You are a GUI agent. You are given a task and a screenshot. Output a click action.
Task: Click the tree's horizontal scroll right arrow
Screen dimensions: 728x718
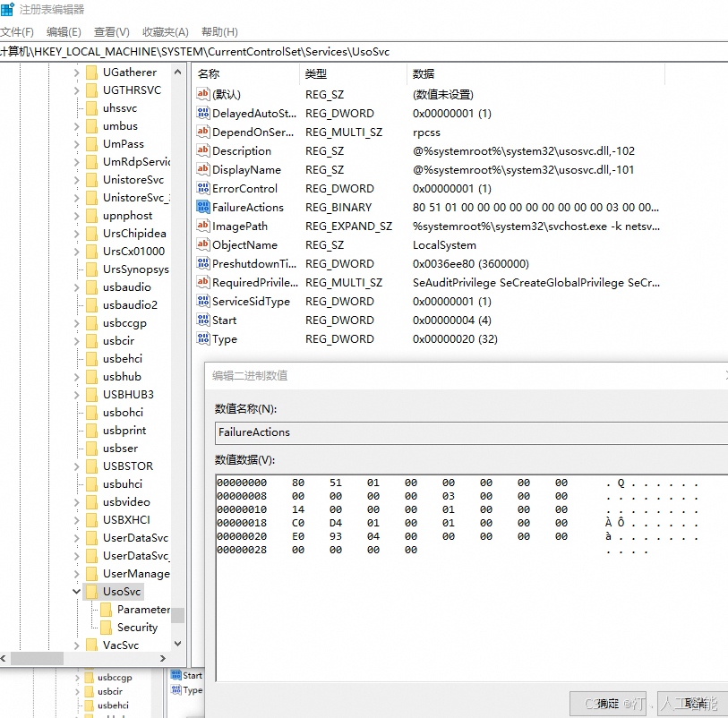[162, 658]
